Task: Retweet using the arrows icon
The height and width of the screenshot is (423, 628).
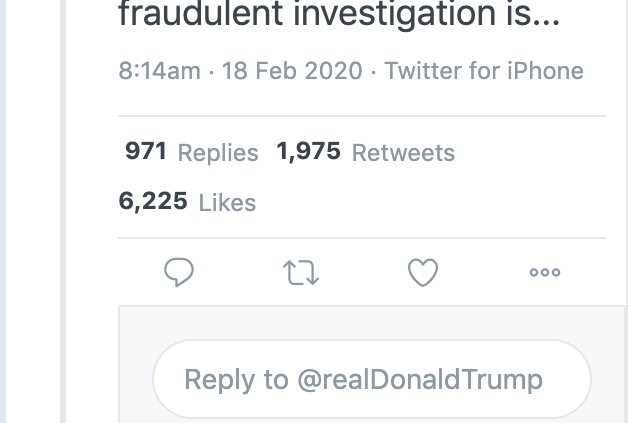Action: 301,273
